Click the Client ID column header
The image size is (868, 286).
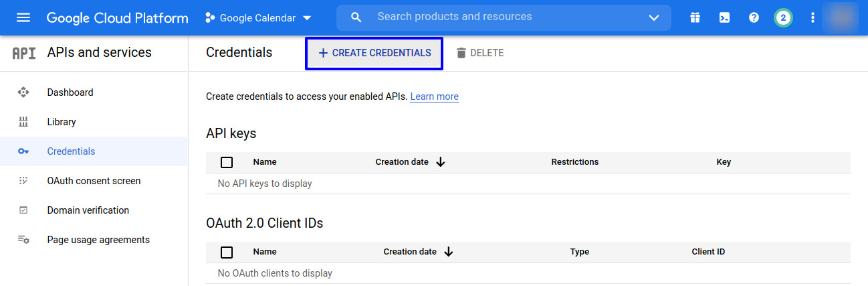pos(708,252)
